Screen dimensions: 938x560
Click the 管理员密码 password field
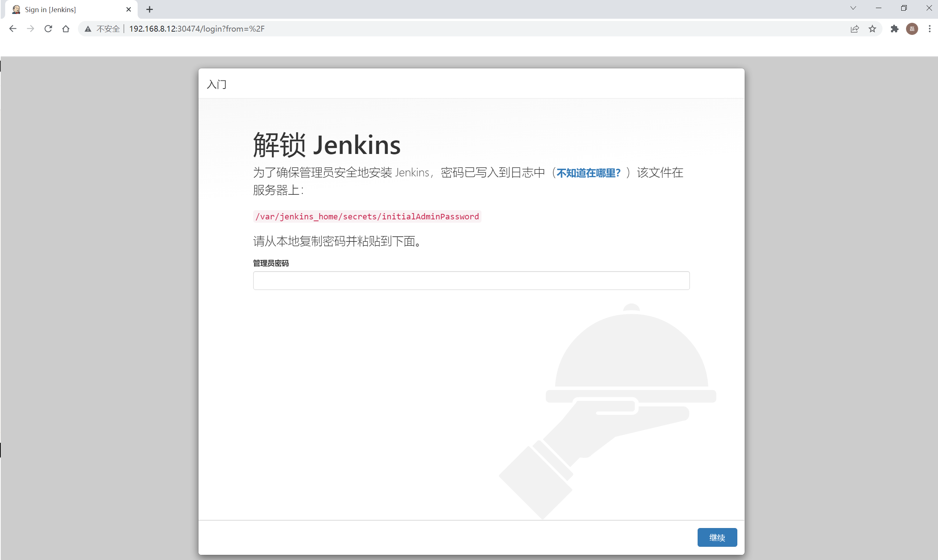point(471,280)
